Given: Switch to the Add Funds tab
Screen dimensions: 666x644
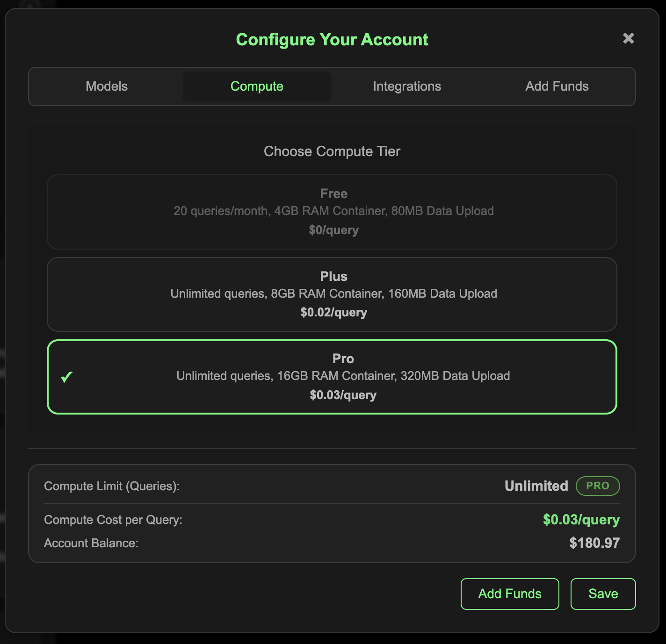Looking at the screenshot, I should (557, 86).
